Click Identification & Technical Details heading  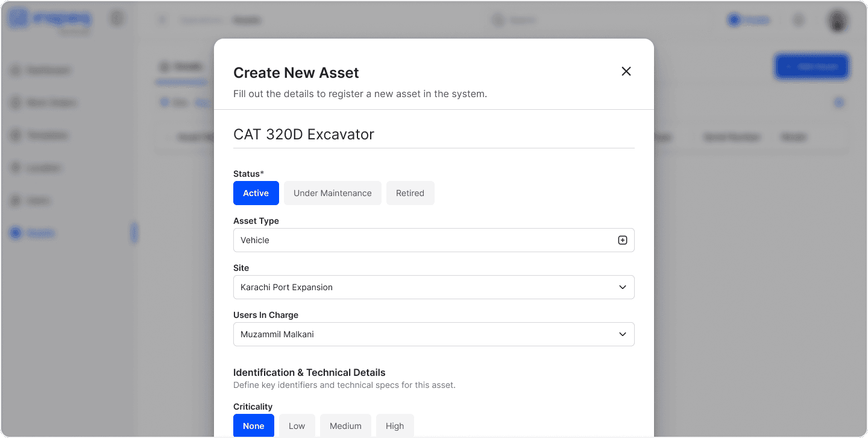(309, 372)
